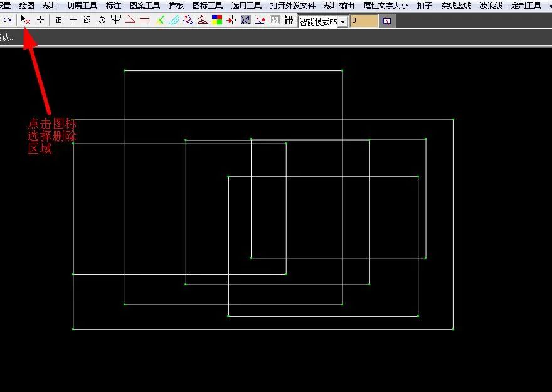Open the 打开外发文件 menu
This screenshot has width=552, height=392.
[x=293, y=6]
